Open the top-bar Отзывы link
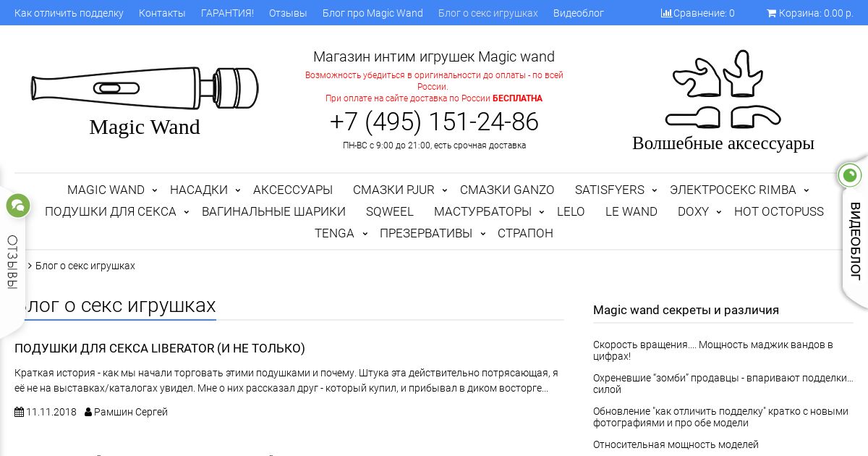 coord(288,13)
